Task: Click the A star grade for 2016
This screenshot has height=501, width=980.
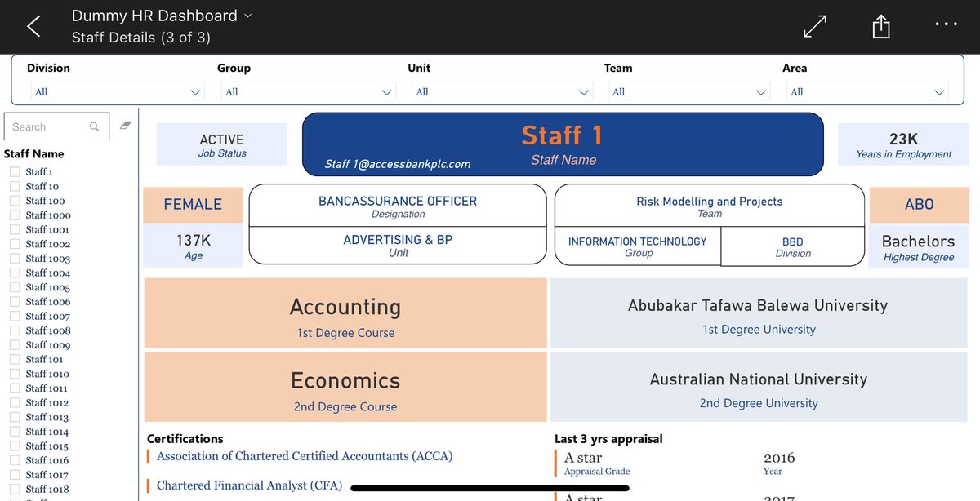Action: coord(583,458)
